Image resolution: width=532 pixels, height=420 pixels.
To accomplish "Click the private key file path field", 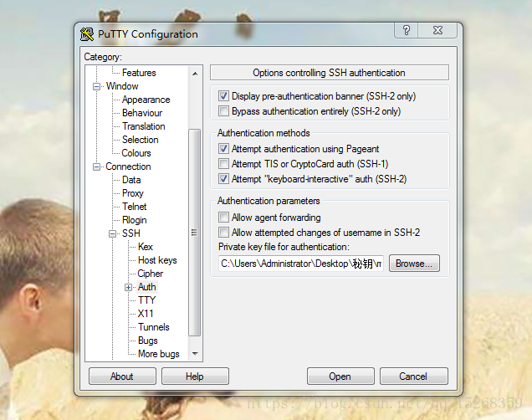I will [301, 264].
